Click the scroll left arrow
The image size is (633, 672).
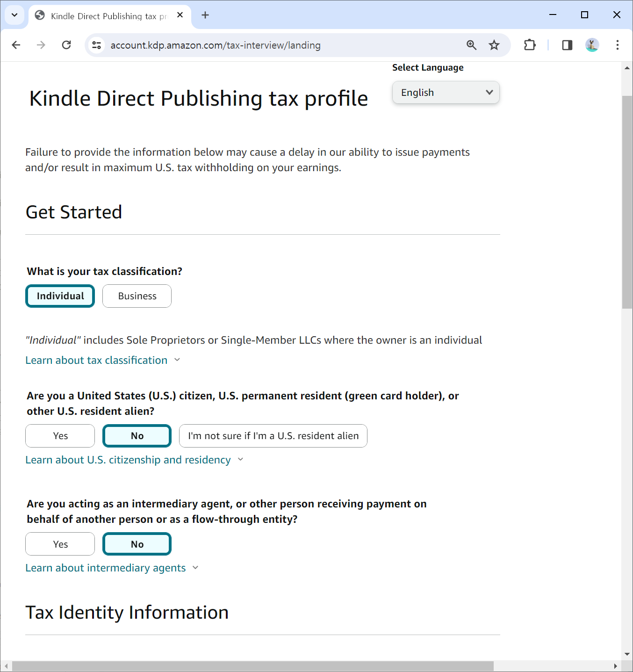point(6,666)
